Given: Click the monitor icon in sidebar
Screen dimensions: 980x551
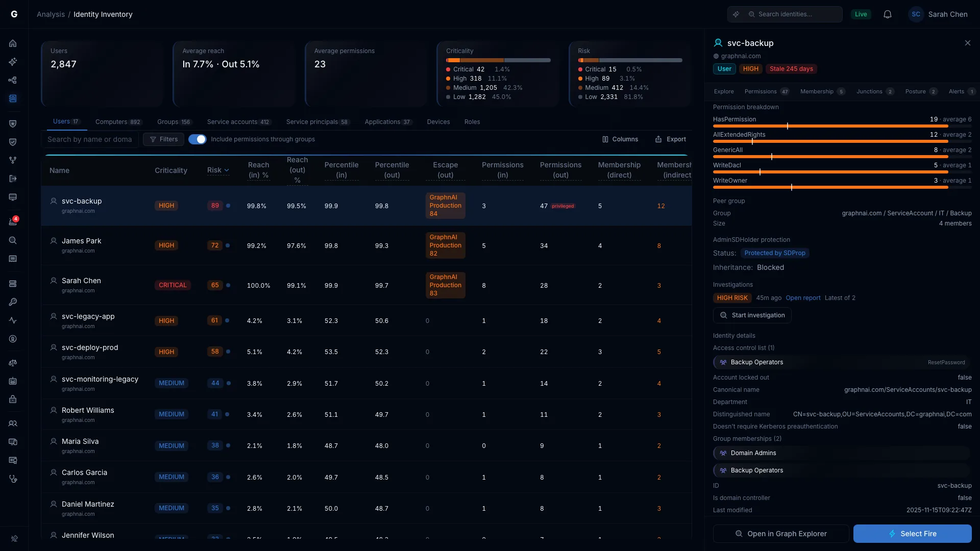Looking at the screenshot, I should (x=13, y=197).
